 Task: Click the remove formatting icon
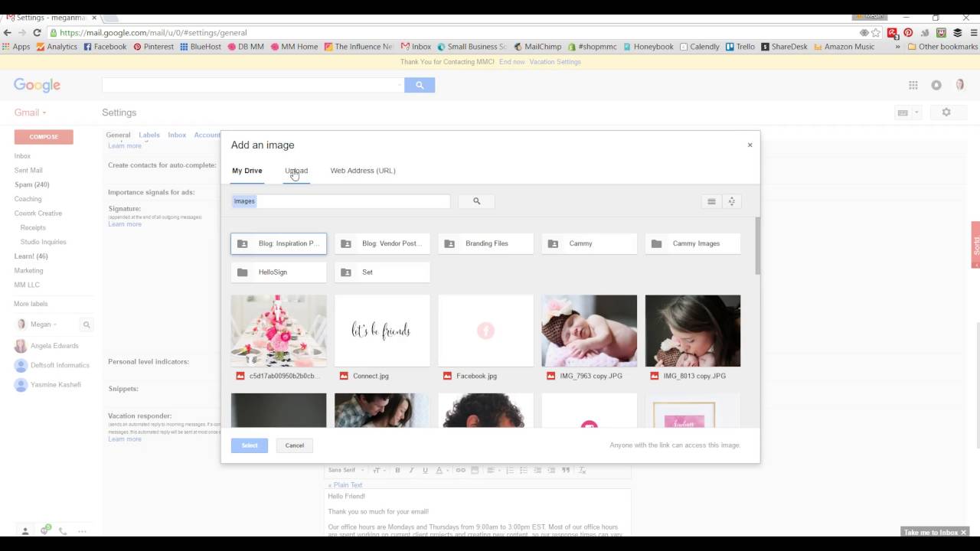coord(582,471)
